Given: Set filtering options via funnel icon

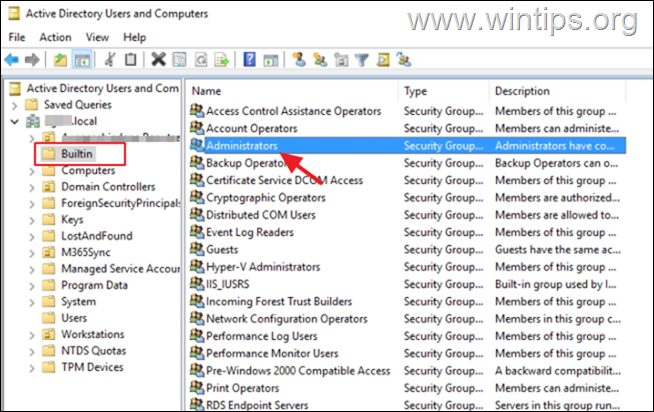Looking at the screenshot, I should click(x=362, y=60).
